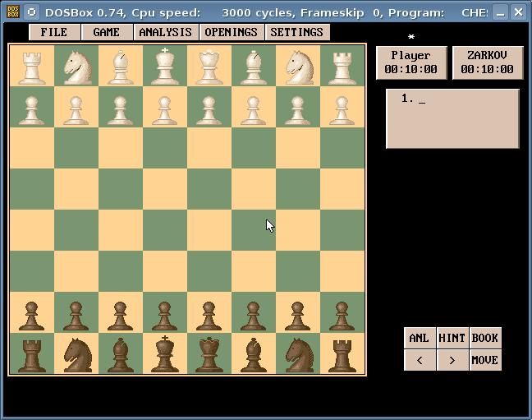The height and width of the screenshot is (420, 532).
Task: Pick the black king piece
Action: (165, 354)
